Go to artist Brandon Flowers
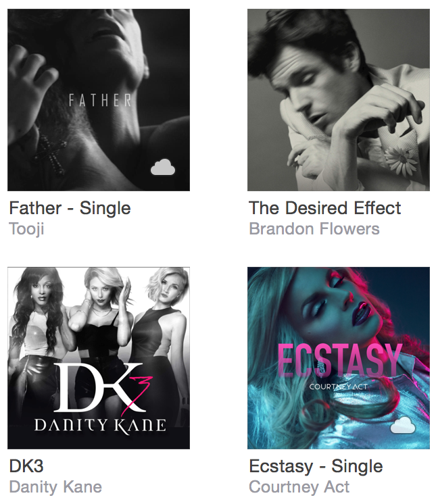This screenshot has width=438, height=504. click(314, 229)
